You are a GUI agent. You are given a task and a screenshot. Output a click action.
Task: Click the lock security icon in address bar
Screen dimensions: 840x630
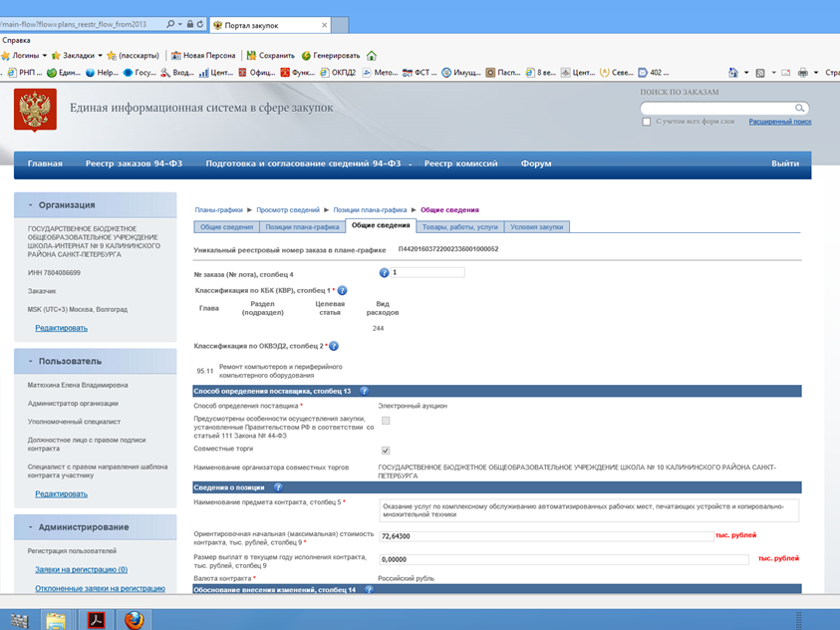click(x=190, y=24)
